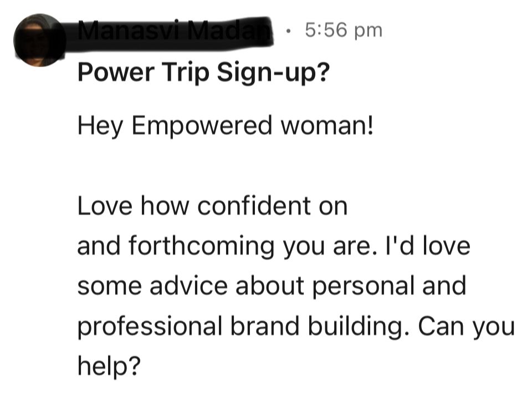Click the word 'Power' in the subject
The image size is (532, 401).
pyautogui.click(x=116, y=72)
